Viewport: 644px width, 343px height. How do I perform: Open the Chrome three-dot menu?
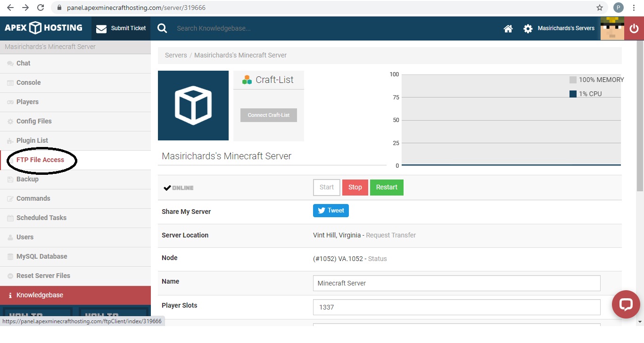coord(634,8)
